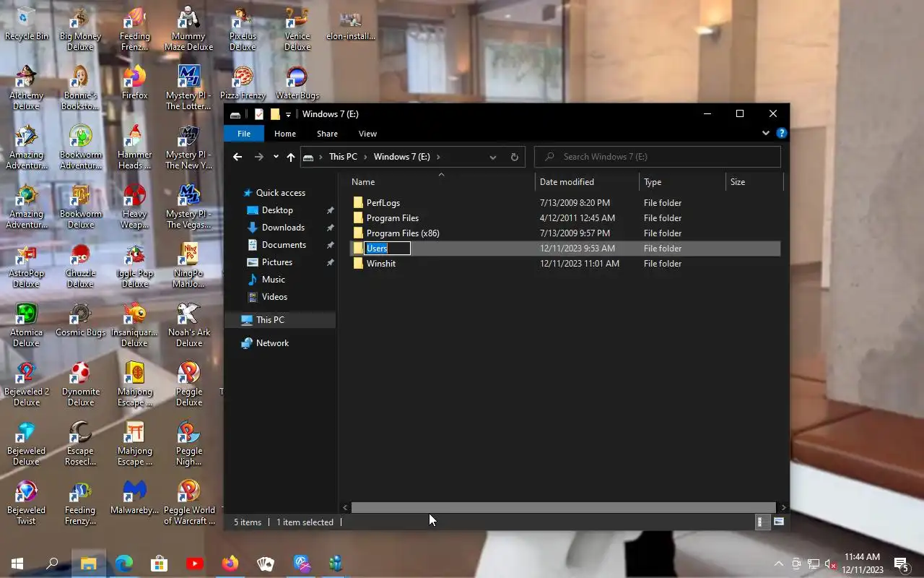924x578 pixels.
Task: Select Malwarebytes desktop icon
Action: (135, 497)
